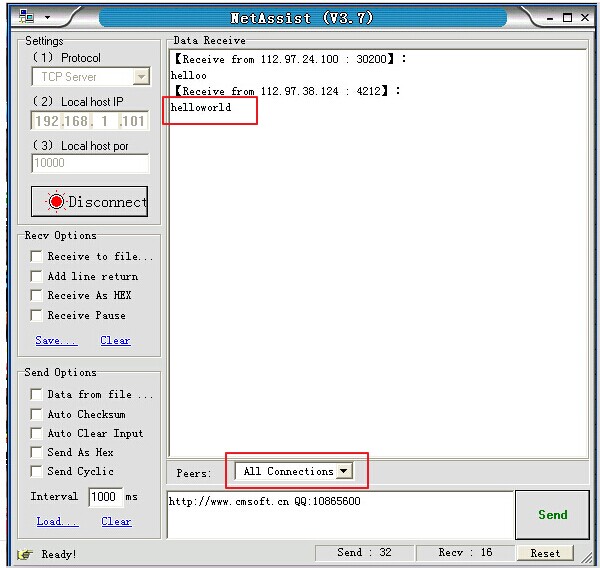Open the NetAssist system menu icon
This screenshot has width=600, height=568.
pyautogui.click(x=26, y=16)
